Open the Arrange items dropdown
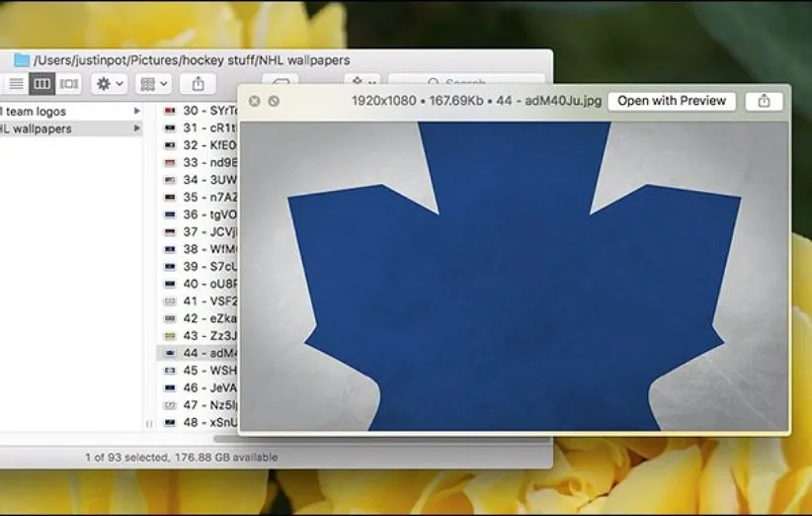The image size is (812, 516). pyautogui.click(x=153, y=84)
